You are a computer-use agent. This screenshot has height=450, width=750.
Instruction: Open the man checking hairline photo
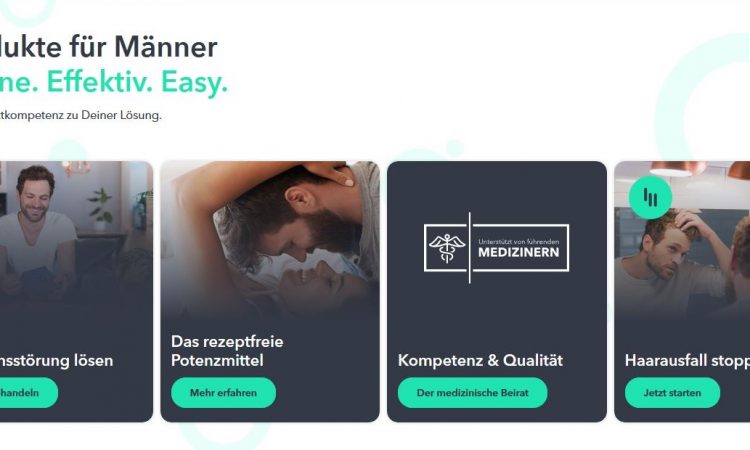pos(682,239)
